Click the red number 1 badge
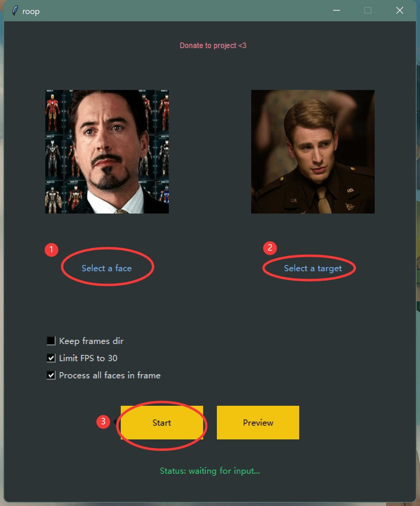This screenshot has height=506, width=420. tap(51, 249)
